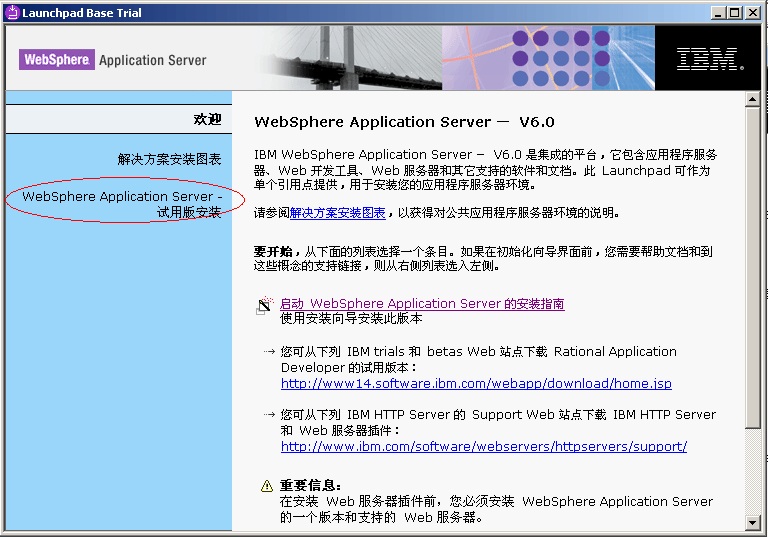768x537 pixels.
Task: Open 解决方案安装图表 from the left navigation panel
Action: click(x=169, y=159)
